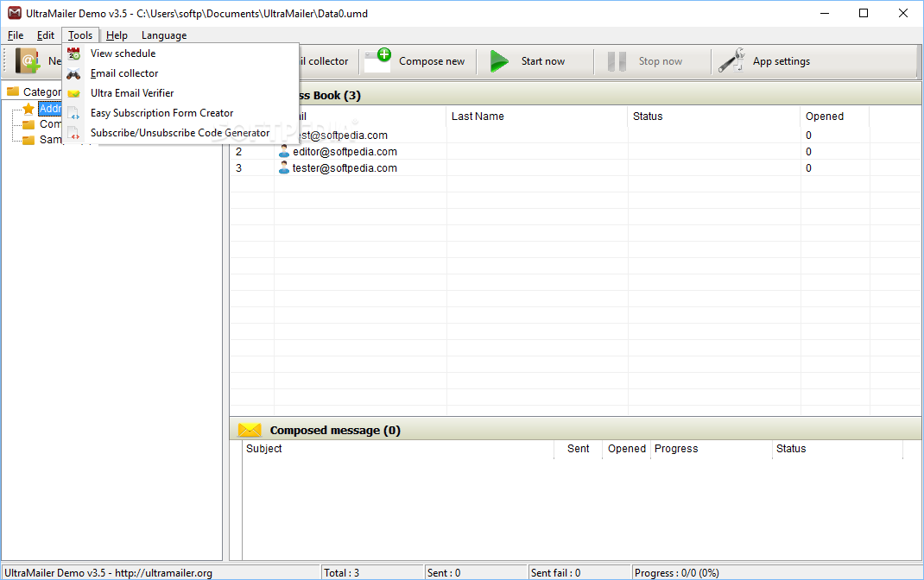The height and width of the screenshot is (580, 924).
Task: Click the green Start now play icon
Action: click(x=499, y=61)
